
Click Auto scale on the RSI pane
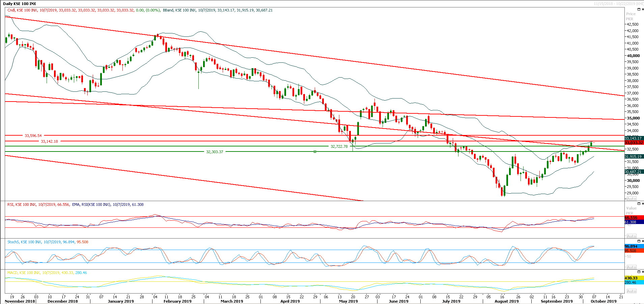631,236
